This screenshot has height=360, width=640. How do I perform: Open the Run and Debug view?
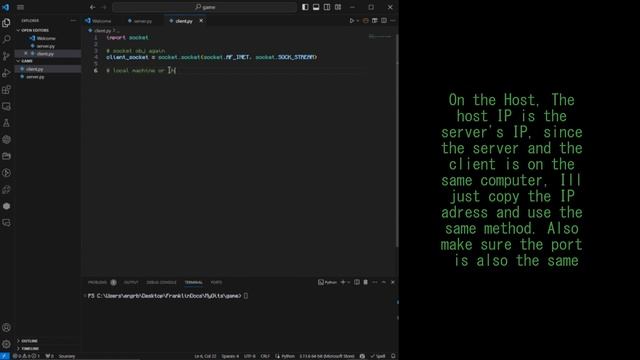[6, 73]
